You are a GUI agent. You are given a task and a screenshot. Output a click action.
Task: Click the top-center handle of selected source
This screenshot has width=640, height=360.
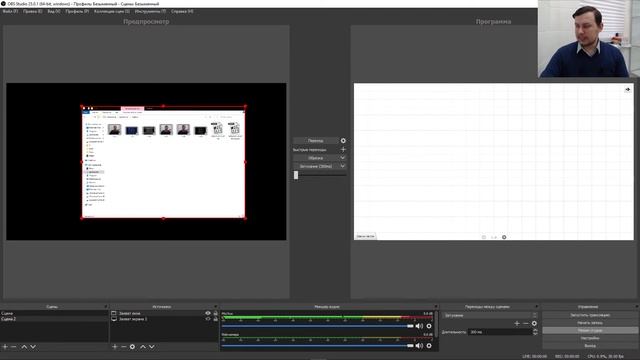(x=163, y=106)
